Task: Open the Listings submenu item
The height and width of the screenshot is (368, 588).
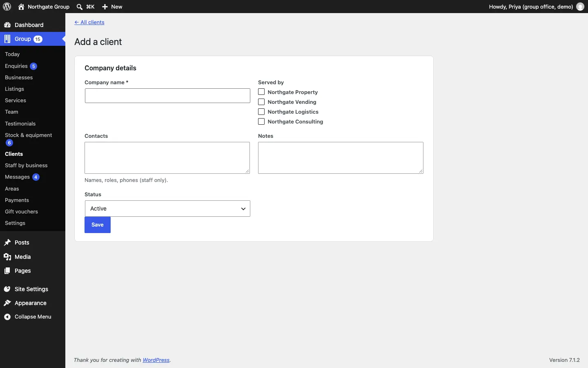Action: (x=15, y=89)
